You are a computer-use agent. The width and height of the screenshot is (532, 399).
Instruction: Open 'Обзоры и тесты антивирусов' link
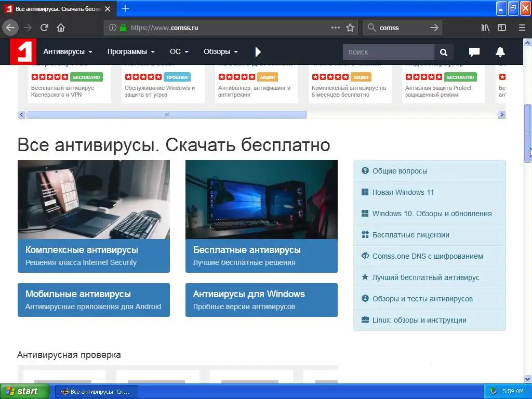click(x=430, y=299)
